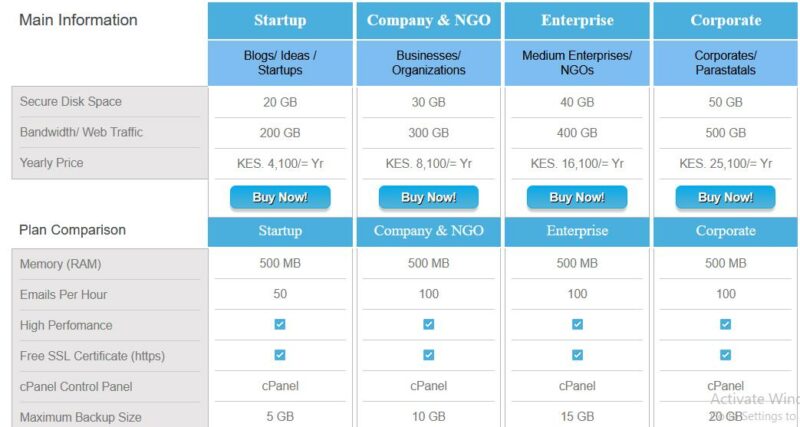Toggle Corporate Free SSL Certificate checkbox
This screenshot has width=800, height=427.
(x=726, y=355)
